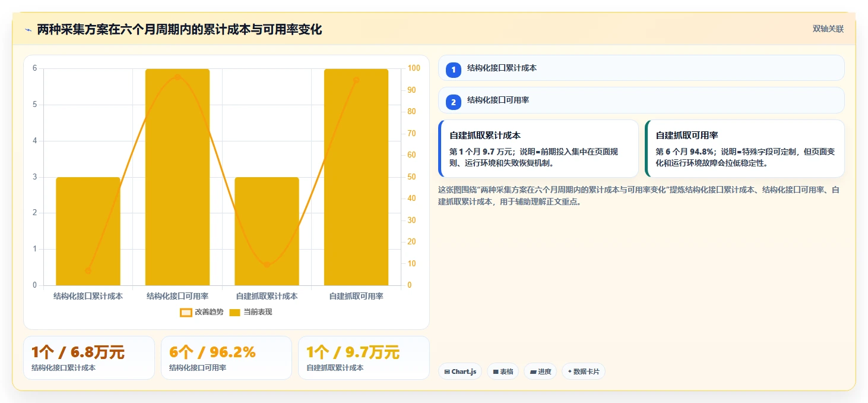This screenshot has height=403, width=868.
Task: Click the 数据卡片 tag chip
Action: coord(583,371)
